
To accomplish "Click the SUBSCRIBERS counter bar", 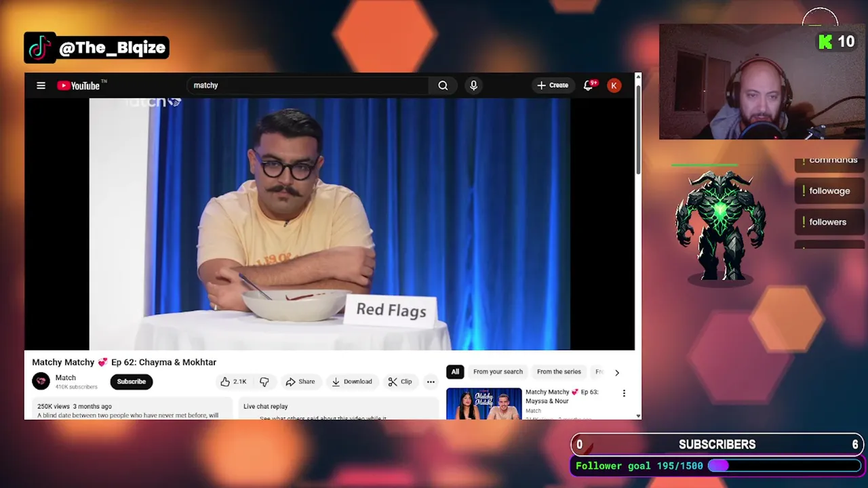I will (717, 445).
